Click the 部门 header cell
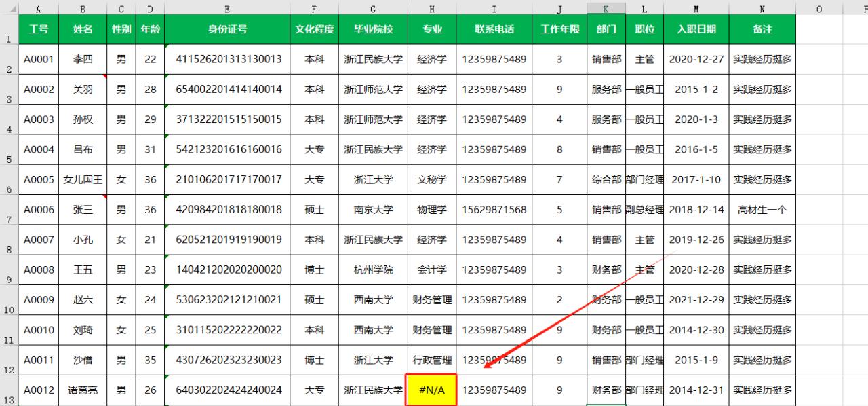The width and height of the screenshot is (868, 406). click(606, 29)
